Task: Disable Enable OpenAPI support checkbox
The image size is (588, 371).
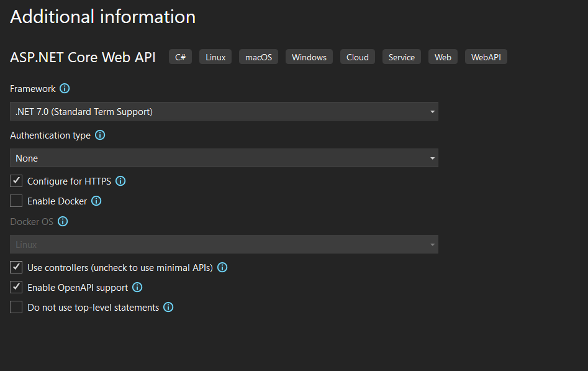Action: [16, 288]
